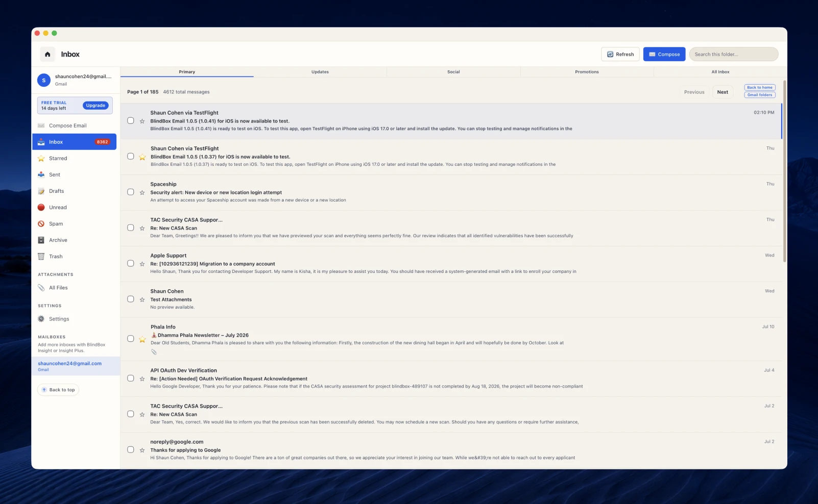Click the red 8362 unread badge
Screen dimensions: 818x504
tap(102, 142)
